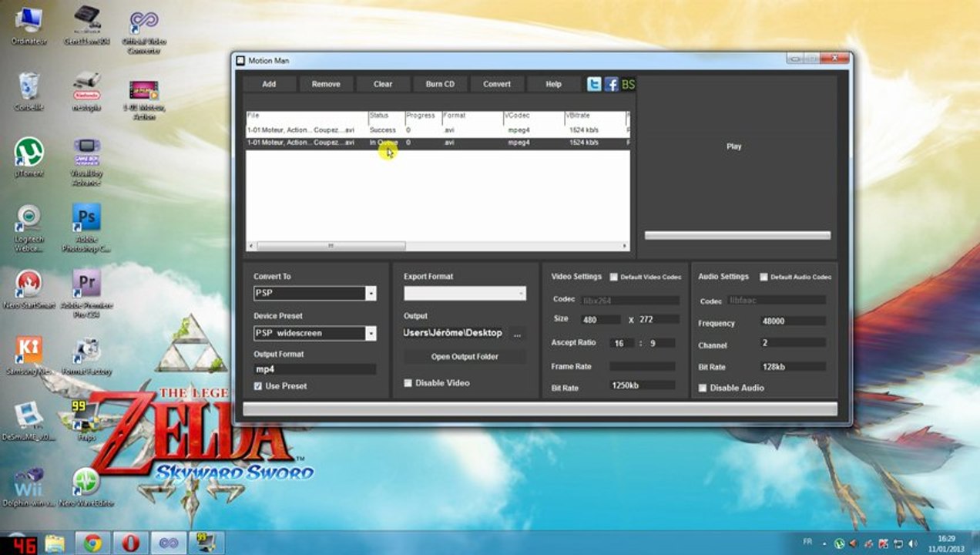Tick the Default Audio Codec checkbox
Image resolution: width=980 pixels, height=555 pixels.
[x=764, y=277]
